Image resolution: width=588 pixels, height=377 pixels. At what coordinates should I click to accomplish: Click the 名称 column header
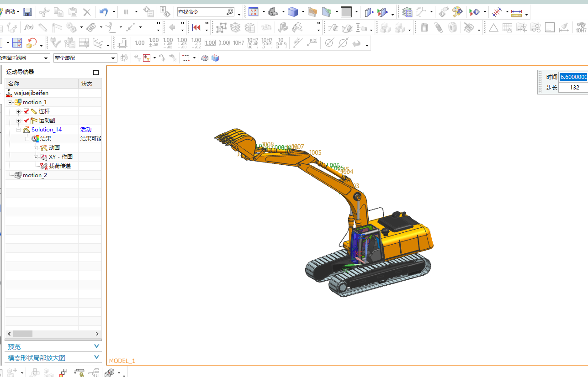click(x=42, y=84)
